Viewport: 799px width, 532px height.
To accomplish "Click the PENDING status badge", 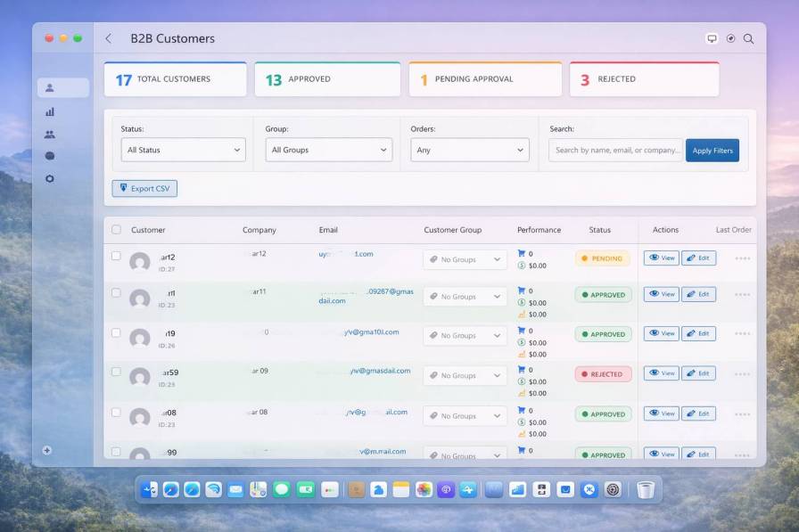I will point(602,258).
